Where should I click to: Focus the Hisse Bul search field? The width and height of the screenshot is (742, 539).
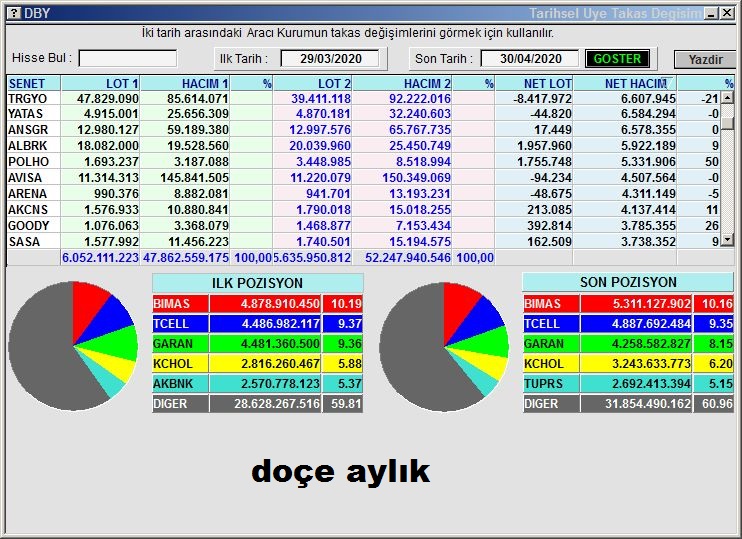[128, 59]
